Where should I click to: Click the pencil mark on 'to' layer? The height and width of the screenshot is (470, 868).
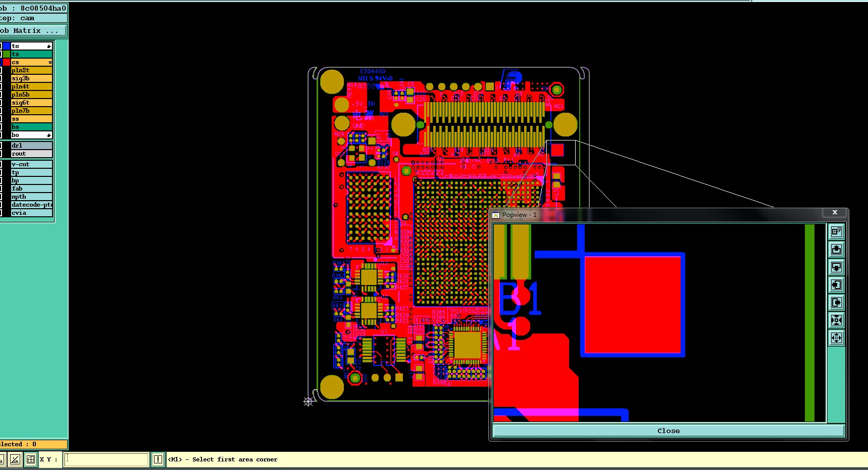49,46
